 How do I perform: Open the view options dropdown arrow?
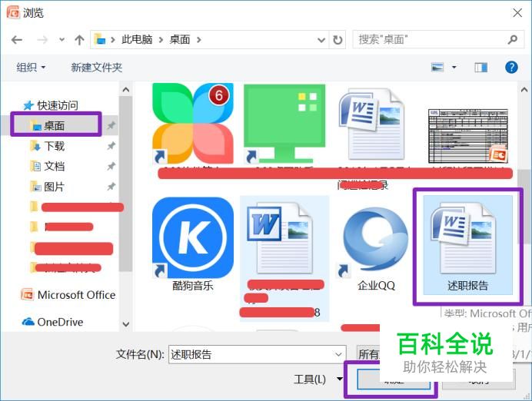[x=454, y=67]
